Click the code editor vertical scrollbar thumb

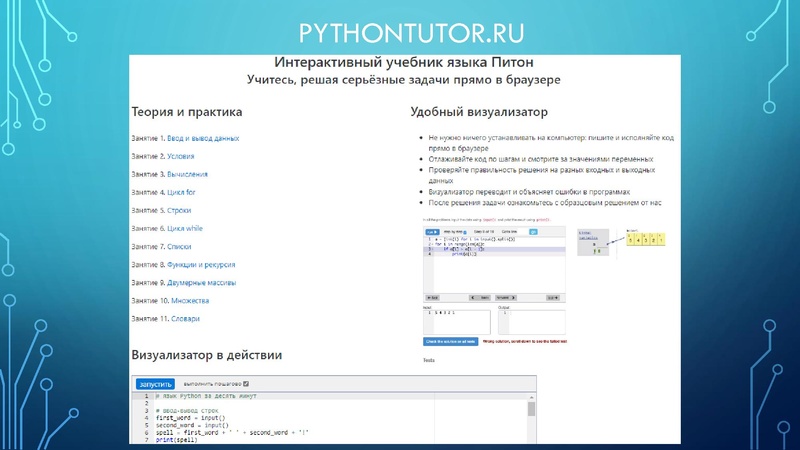531,409
